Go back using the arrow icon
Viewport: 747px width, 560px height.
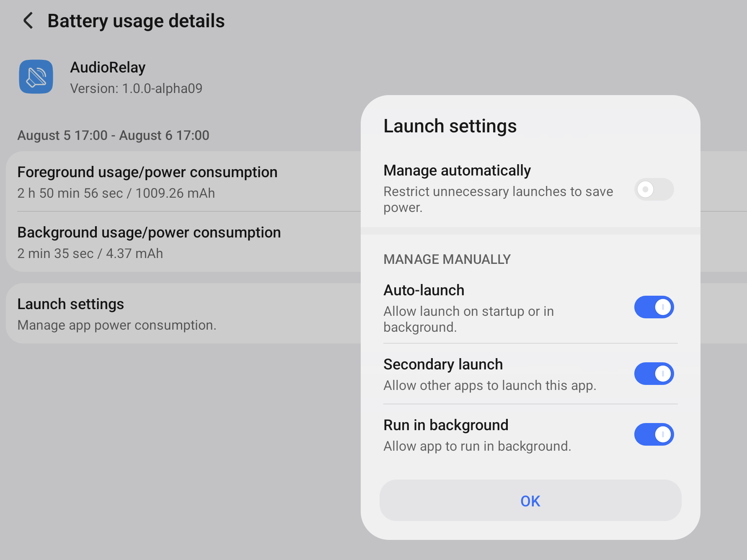(28, 21)
